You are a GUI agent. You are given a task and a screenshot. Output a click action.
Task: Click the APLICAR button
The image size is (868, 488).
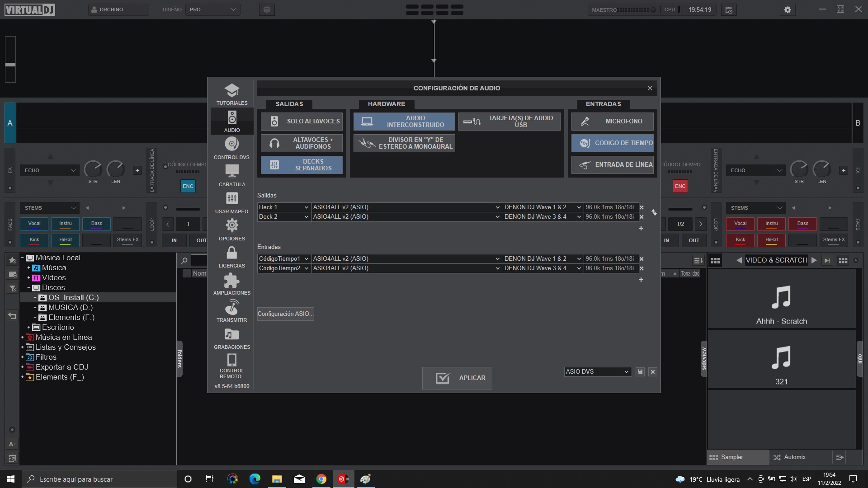point(457,378)
